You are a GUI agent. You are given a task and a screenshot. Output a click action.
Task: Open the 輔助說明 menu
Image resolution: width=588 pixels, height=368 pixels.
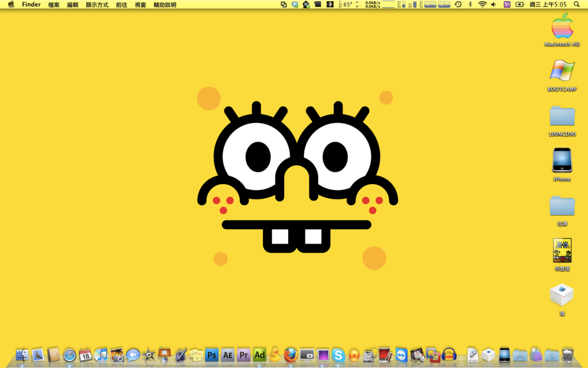pos(165,5)
